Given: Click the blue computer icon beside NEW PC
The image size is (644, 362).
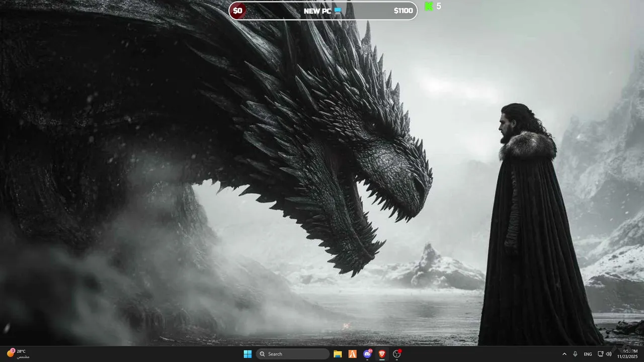Looking at the screenshot, I should tap(338, 11).
